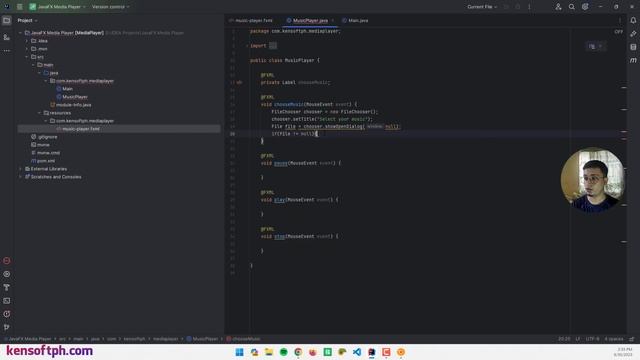Screen dimensions: 640x360
Task: Expand the .mvn folder
Action: point(27,49)
